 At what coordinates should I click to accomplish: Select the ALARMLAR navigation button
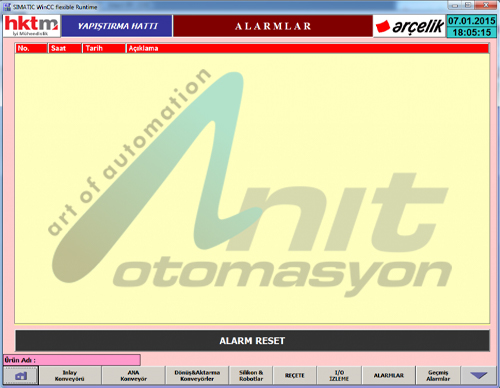(389, 375)
